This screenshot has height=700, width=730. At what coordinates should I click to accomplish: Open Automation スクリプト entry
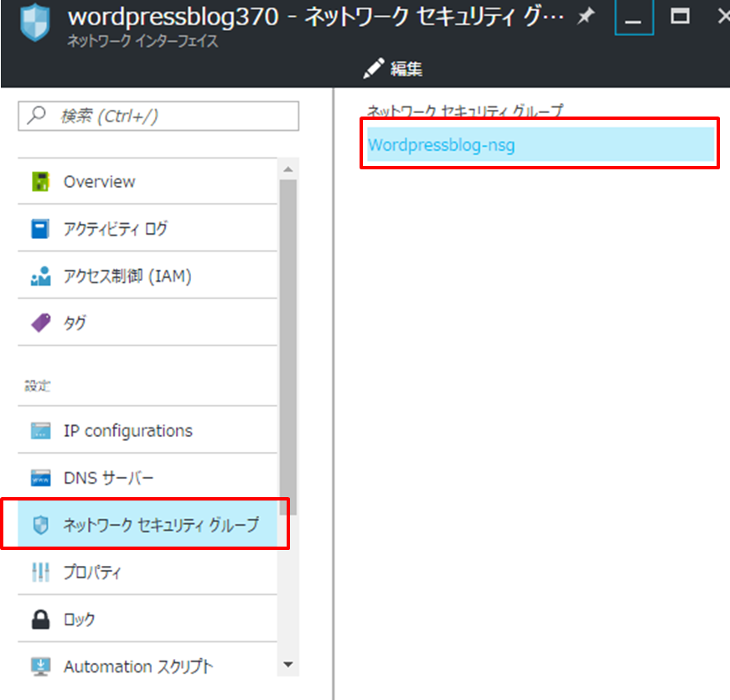pyautogui.click(x=148, y=666)
